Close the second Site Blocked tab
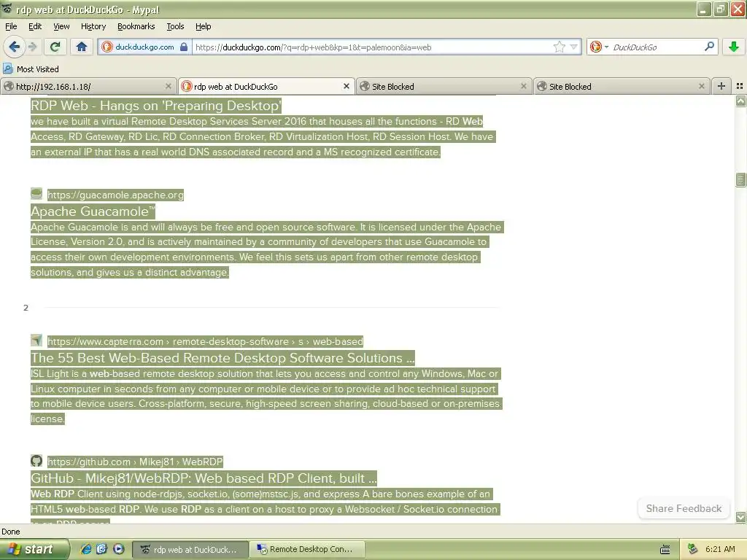The height and width of the screenshot is (560, 747). coord(701,86)
